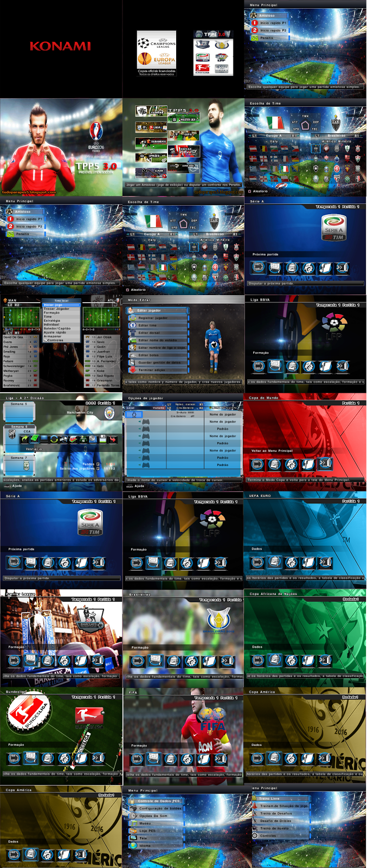The image size is (367, 868).
Task: Choose Treino Livre in training menu
Action: [281, 799]
